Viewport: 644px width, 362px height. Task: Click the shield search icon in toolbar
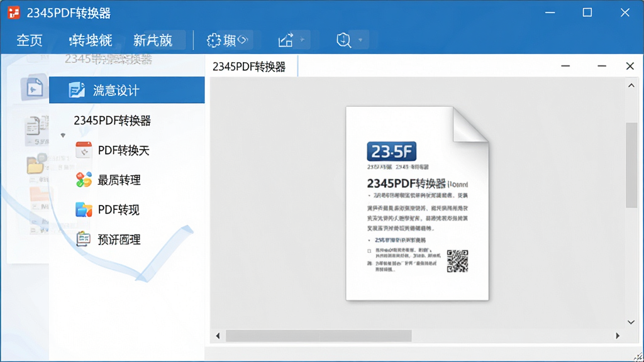tap(344, 40)
